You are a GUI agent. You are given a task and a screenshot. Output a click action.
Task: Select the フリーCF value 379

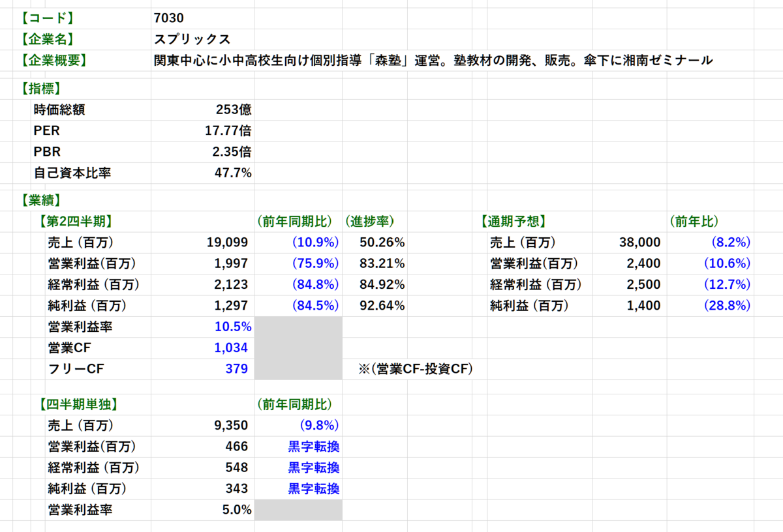(x=238, y=369)
